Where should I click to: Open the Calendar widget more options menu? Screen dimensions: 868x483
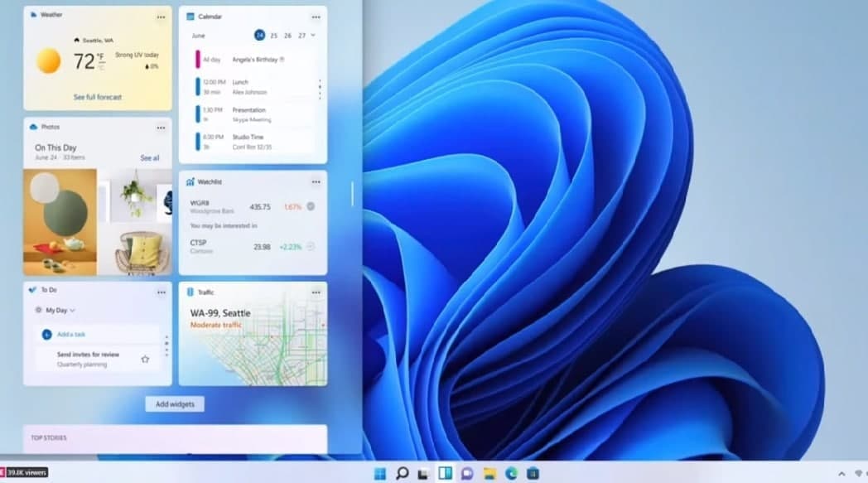click(x=316, y=17)
